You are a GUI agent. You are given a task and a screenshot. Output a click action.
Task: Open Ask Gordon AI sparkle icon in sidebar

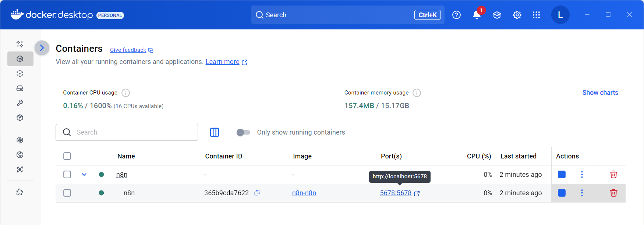click(x=20, y=44)
